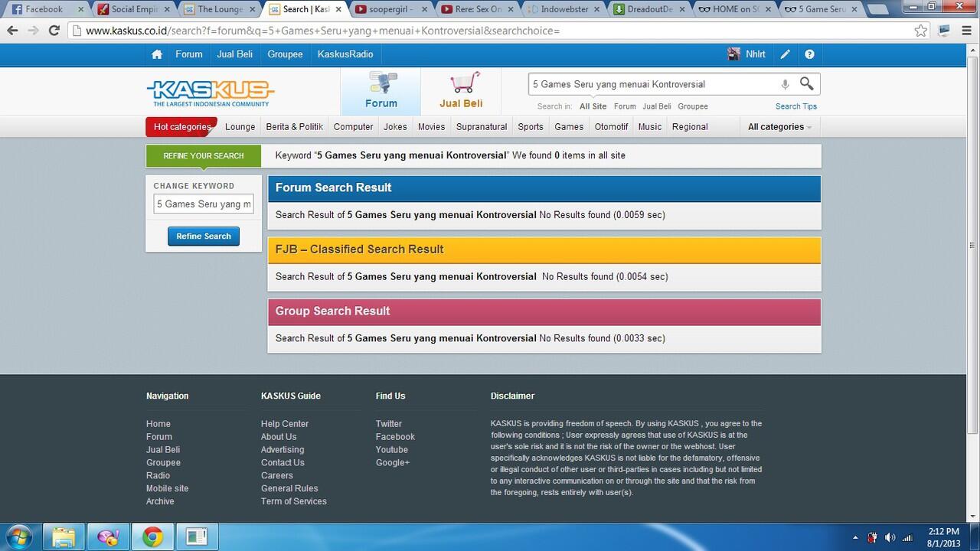Switch to DreadoutDe browser tab
The width and height of the screenshot is (980, 551).
tap(648, 9)
